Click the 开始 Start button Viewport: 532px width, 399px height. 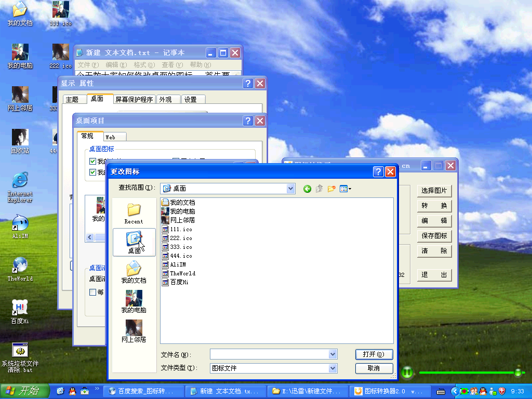tap(25, 391)
